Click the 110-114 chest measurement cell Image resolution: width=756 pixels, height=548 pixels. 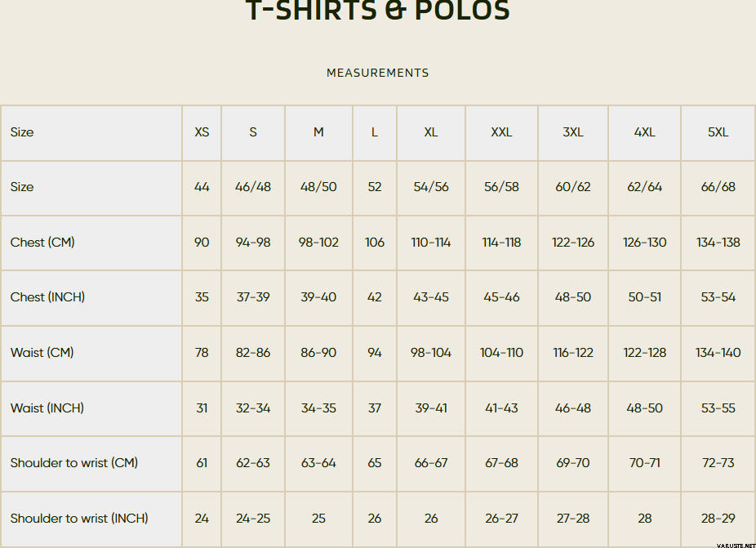[x=431, y=243]
